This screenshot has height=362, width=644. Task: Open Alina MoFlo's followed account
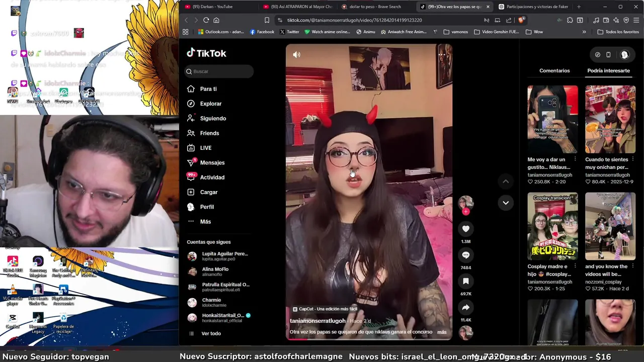click(x=218, y=271)
